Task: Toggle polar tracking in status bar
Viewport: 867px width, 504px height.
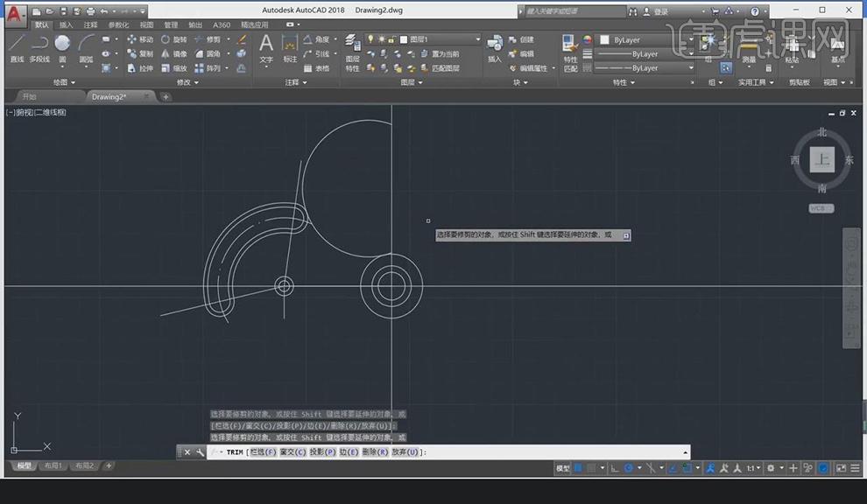Action: coord(629,468)
